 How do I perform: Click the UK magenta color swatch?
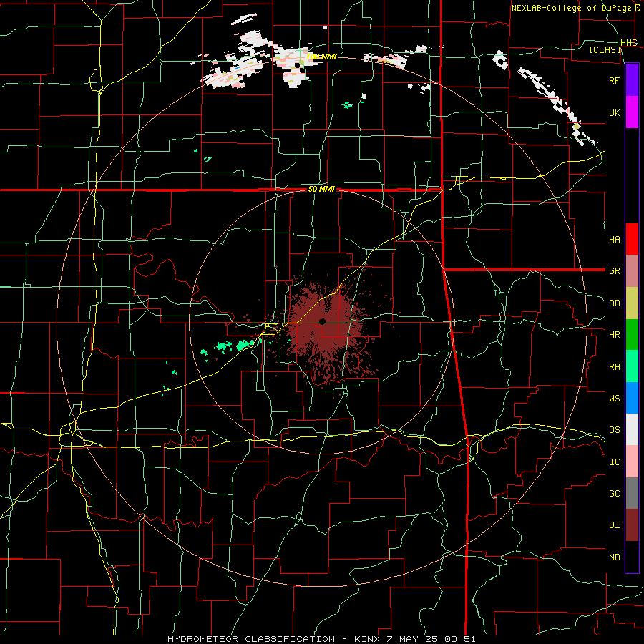click(x=632, y=112)
